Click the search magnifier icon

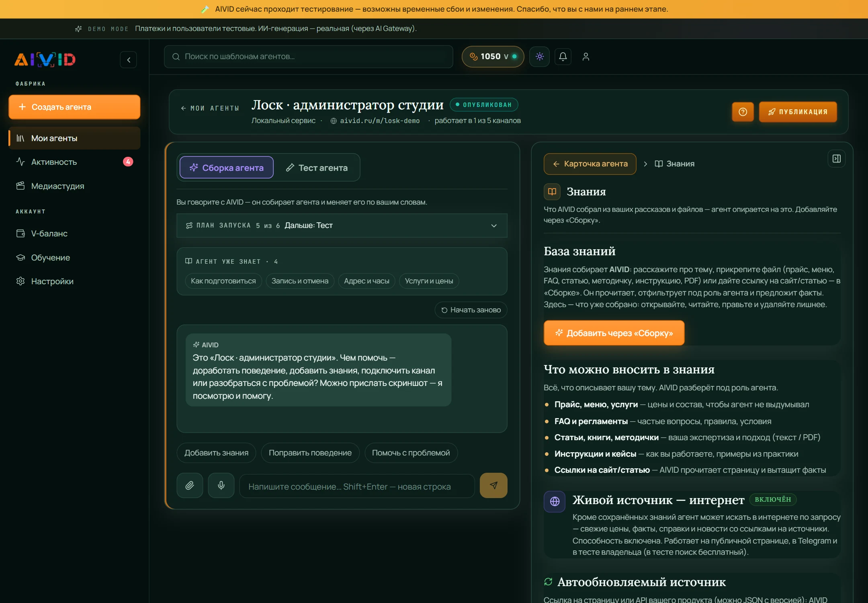(x=176, y=57)
